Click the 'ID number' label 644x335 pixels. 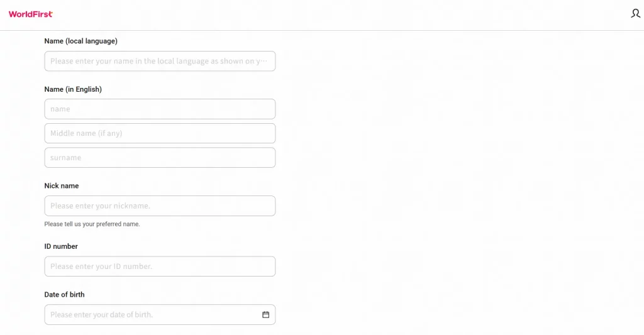(61, 246)
